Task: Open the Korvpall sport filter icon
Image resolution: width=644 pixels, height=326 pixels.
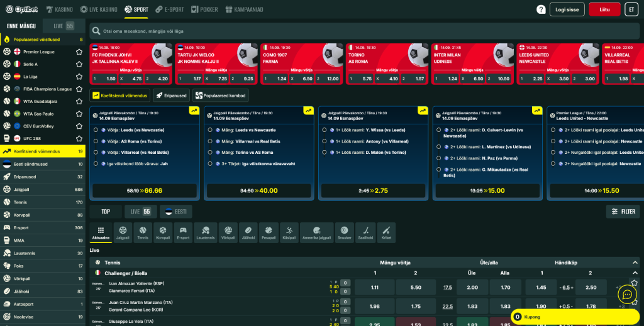Action: 163,232
